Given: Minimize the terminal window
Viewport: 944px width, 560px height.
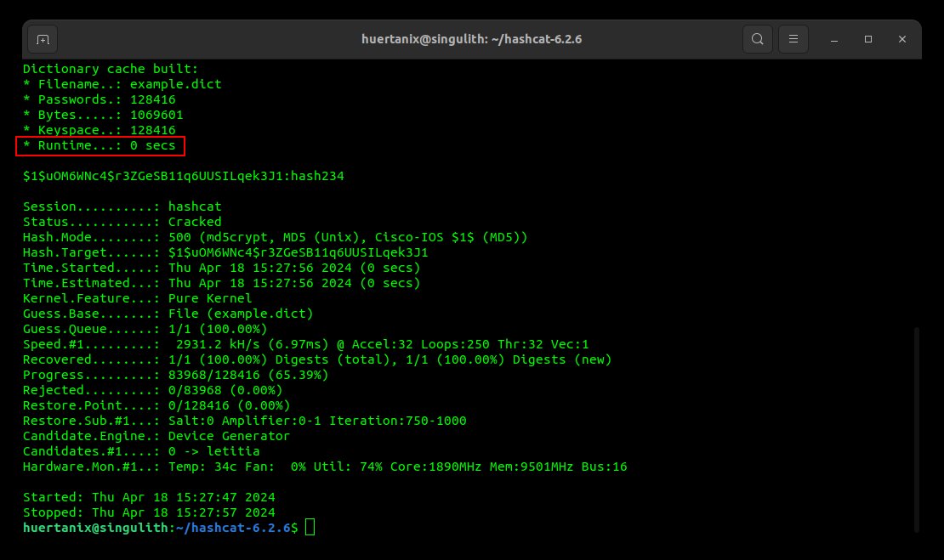Looking at the screenshot, I should 834,39.
